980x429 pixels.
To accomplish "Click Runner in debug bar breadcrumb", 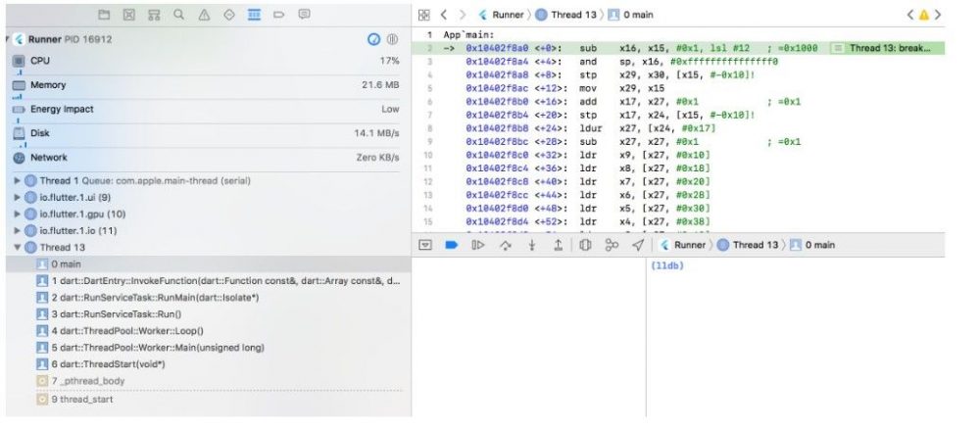I will pos(683,246).
